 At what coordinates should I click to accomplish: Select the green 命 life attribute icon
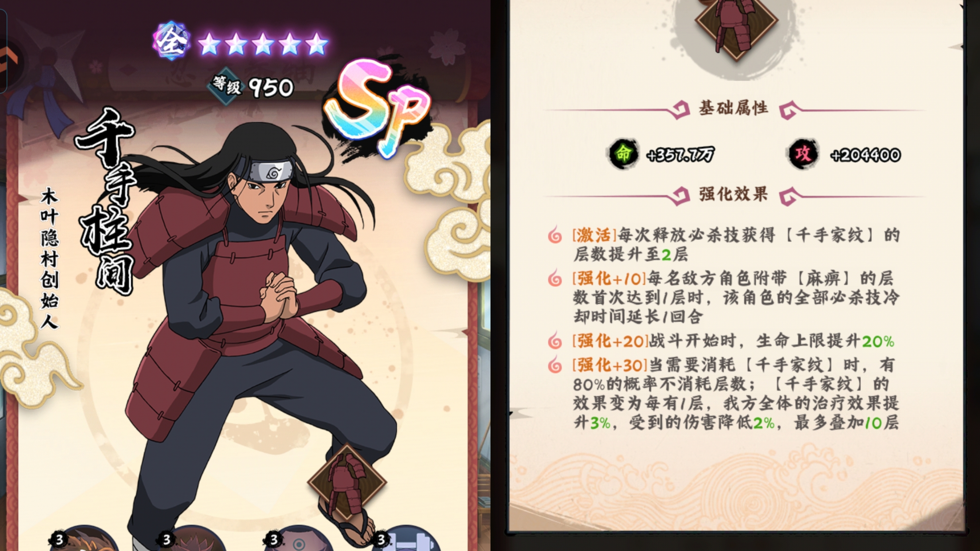pyautogui.click(x=623, y=154)
